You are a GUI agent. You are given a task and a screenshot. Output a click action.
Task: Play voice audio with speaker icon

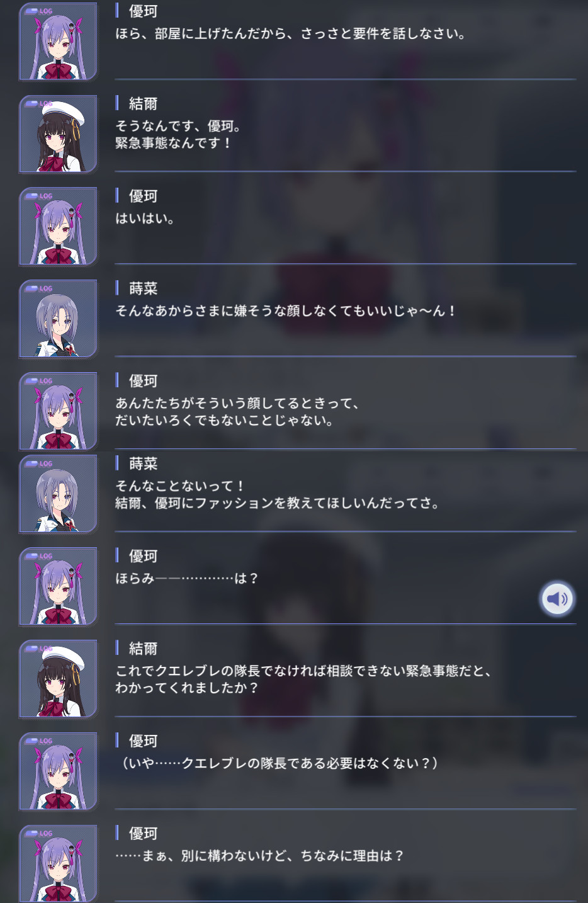[557, 598]
